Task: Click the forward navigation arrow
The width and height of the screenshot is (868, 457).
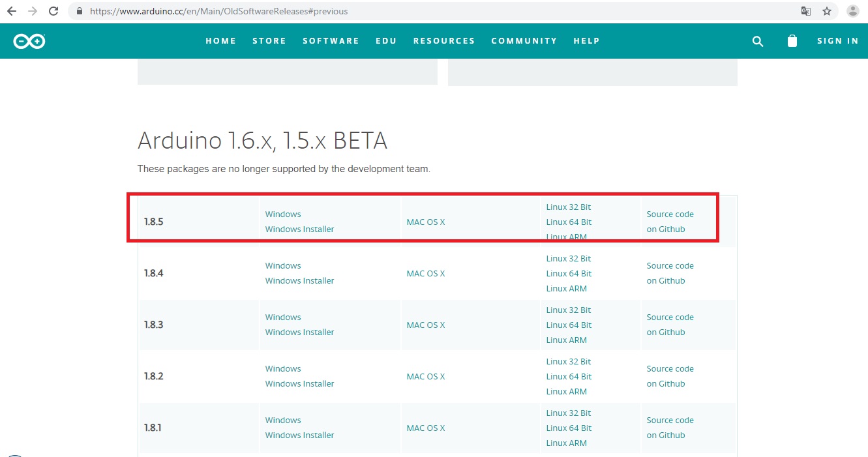Action: tap(33, 11)
